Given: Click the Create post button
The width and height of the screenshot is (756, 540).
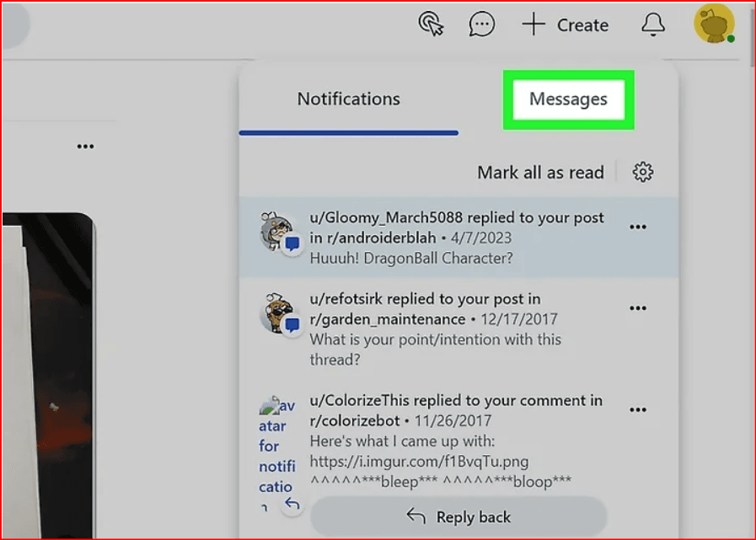Looking at the screenshot, I should point(565,24).
